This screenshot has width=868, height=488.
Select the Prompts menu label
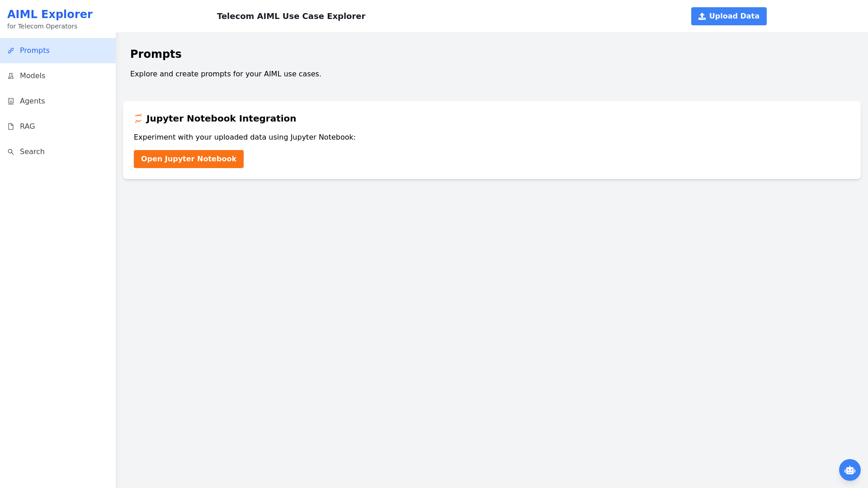click(x=35, y=51)
